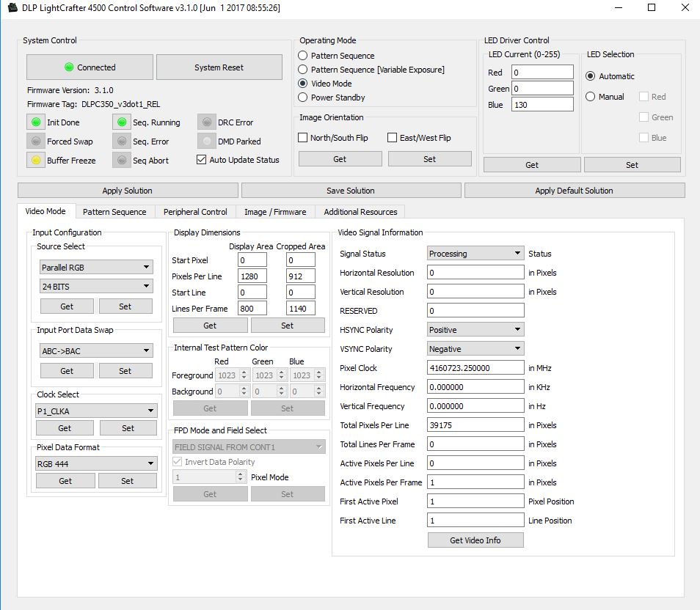Switch LED Selection to Manual

click(591, 96)
